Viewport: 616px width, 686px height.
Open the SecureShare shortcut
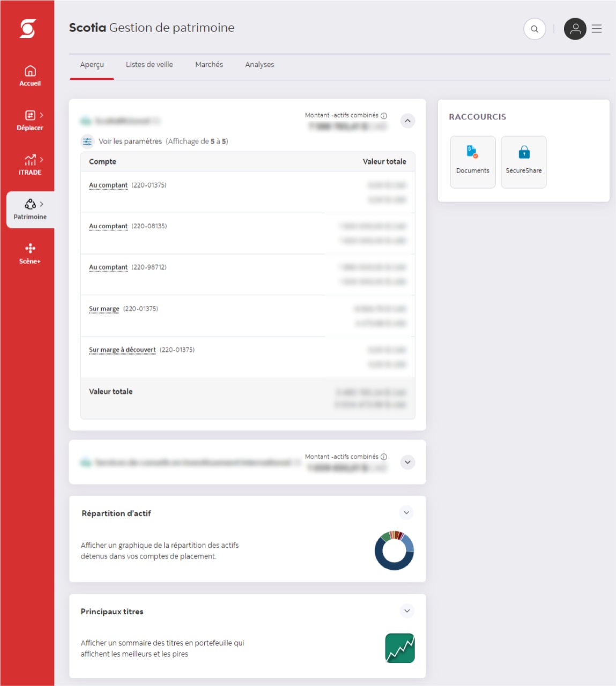[x=524, y=162]
